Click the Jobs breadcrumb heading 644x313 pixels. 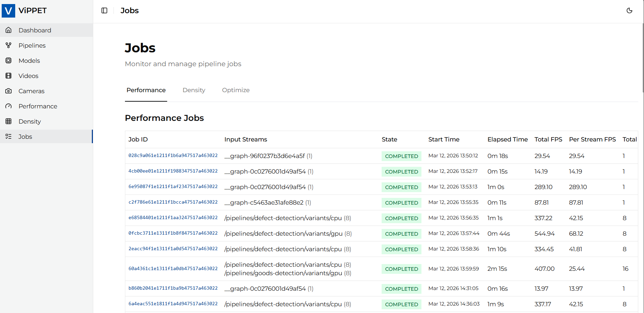[x=129, y=10]
